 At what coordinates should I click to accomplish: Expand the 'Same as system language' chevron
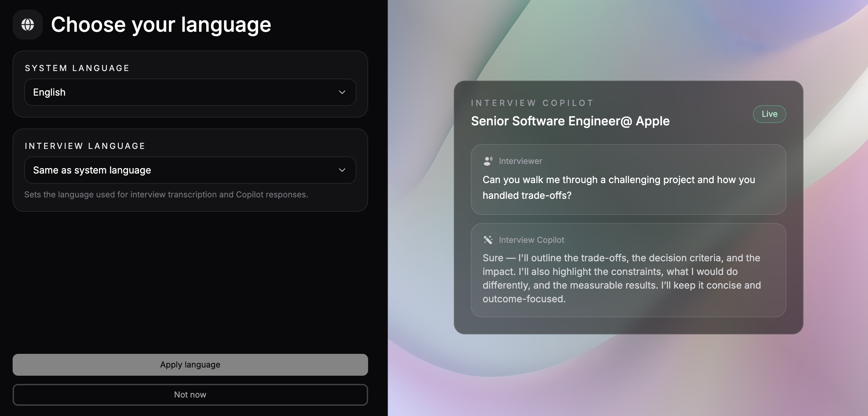341,170
